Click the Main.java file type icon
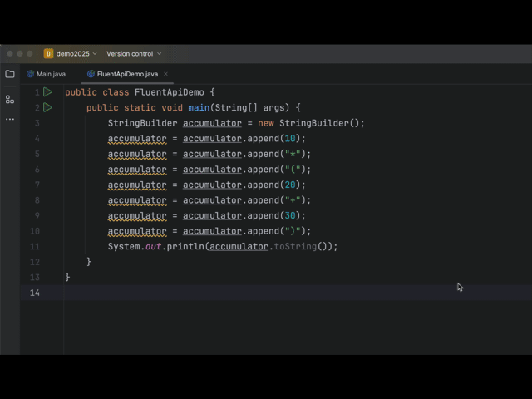532x399 pixels. (x=31, y=74)
